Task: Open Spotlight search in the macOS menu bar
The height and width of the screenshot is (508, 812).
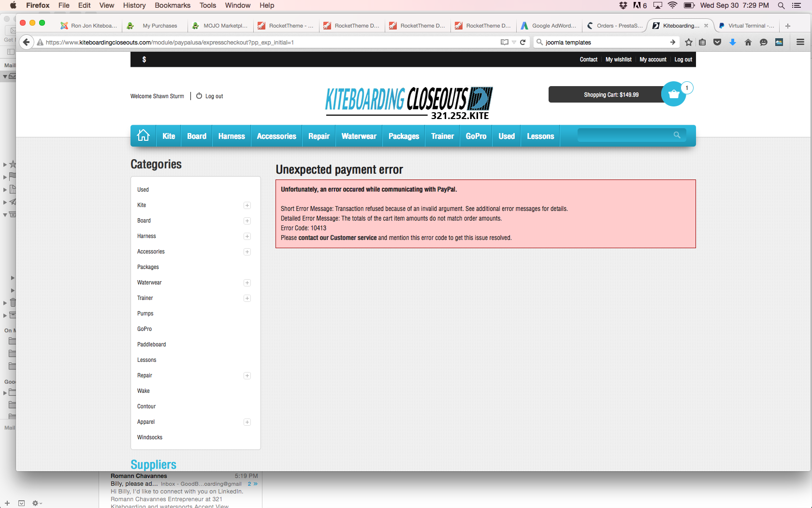Action: (x=781, y=5)
